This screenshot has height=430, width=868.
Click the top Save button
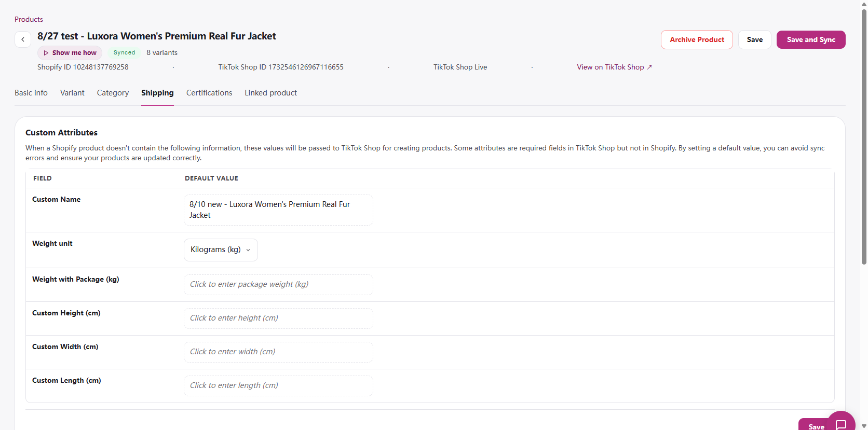[755, 40]
